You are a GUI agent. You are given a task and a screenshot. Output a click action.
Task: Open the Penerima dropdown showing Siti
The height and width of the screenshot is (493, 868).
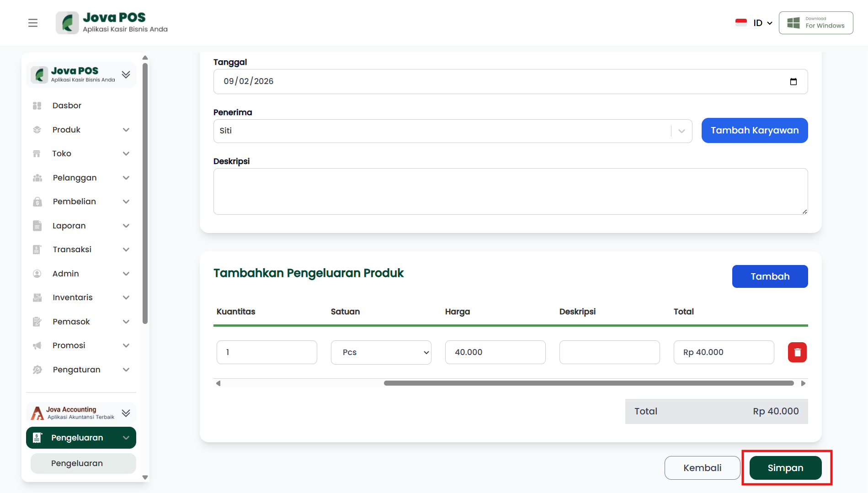(x=453, y=131)
